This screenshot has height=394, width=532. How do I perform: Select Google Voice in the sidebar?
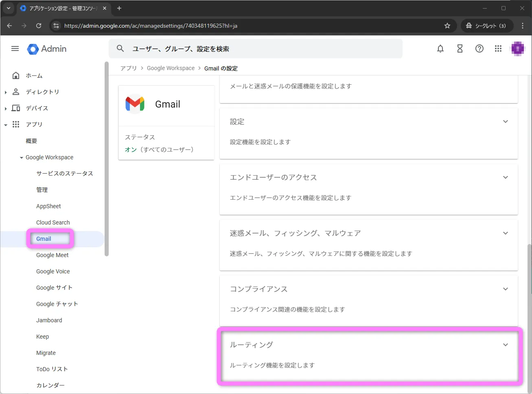click(x=53, y=271)
